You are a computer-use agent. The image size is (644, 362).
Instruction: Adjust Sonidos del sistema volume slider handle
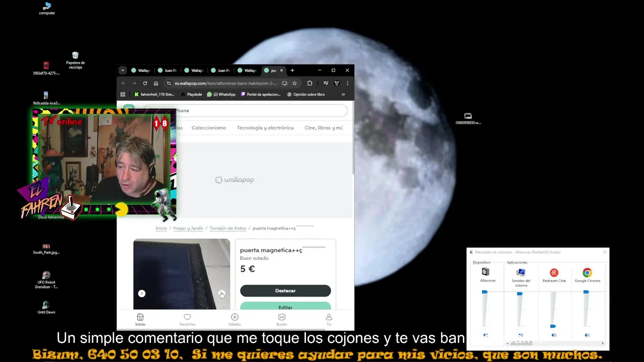520,294
